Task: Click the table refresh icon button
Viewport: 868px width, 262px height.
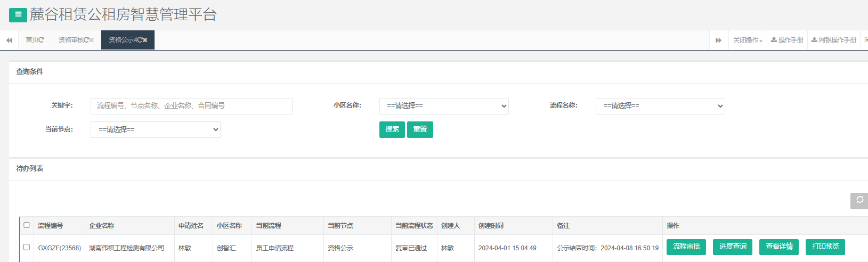Action: tap(859, 200)
